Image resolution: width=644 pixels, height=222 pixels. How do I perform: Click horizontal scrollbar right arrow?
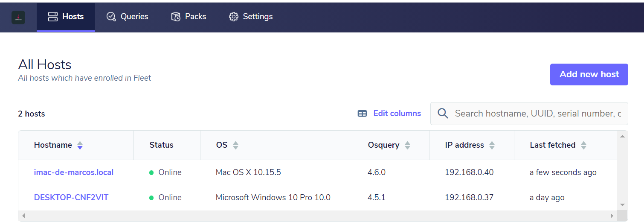point(612,216)
